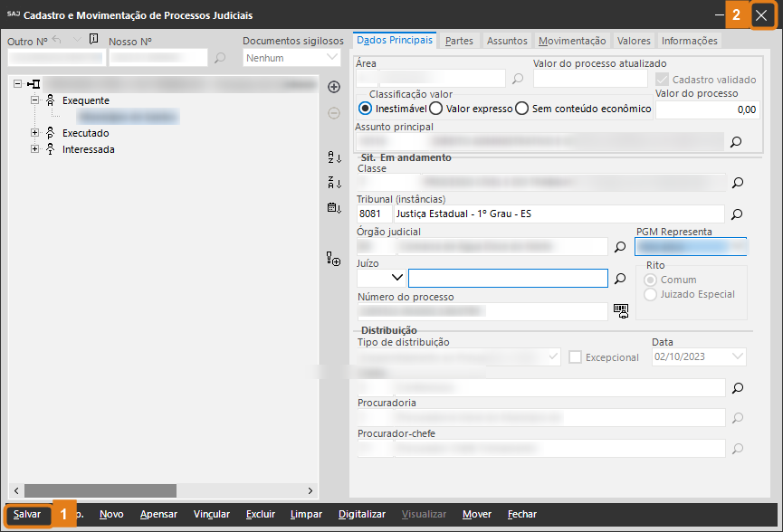Image resolution: width=783 pixels, height=532 pixels.
Task: Open the Juízo dropdown arrow
Action: (x=396, y=278)
